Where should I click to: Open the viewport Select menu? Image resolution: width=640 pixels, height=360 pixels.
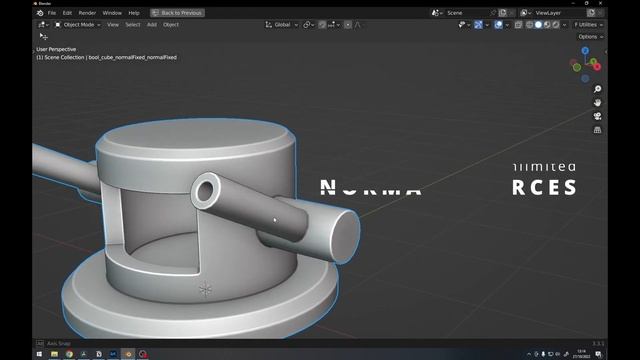point(132,25)
